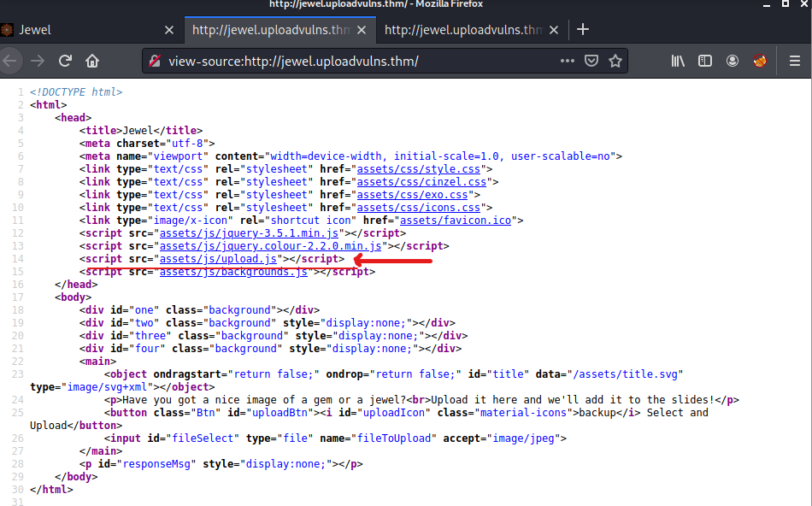Open the Firefox hamburger menu
Viewport: 812px width, 506px height.
point(795,62)
